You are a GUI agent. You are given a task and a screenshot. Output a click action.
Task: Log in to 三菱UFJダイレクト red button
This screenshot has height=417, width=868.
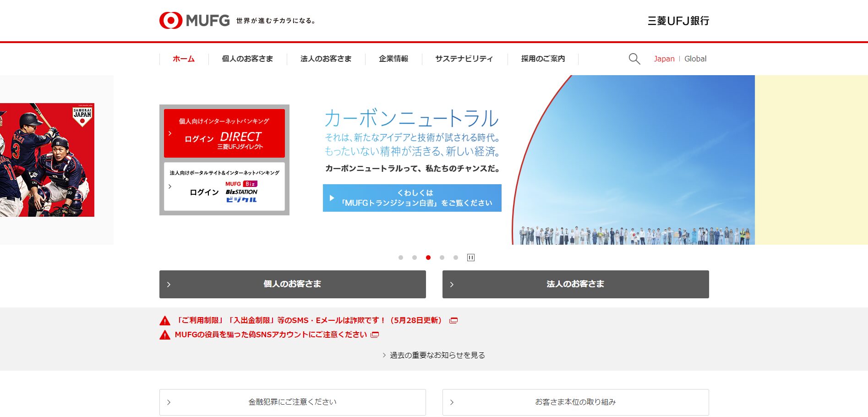[224, 133]
